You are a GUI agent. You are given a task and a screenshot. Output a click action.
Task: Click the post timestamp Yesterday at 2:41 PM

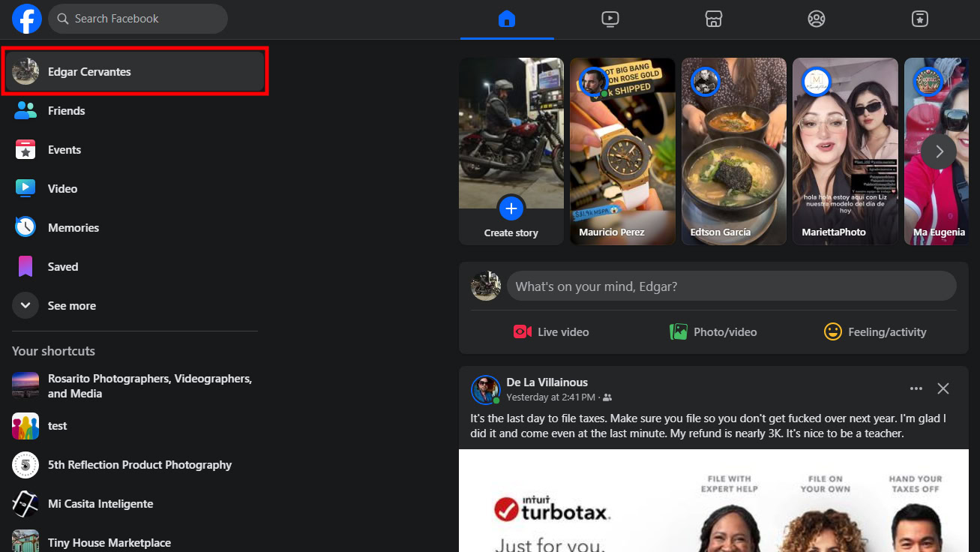pos(551,397)
